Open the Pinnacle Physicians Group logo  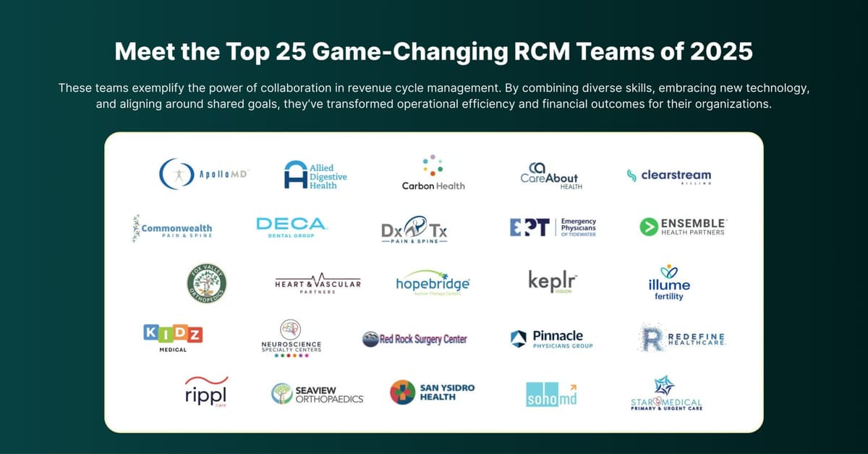(552, 339)
